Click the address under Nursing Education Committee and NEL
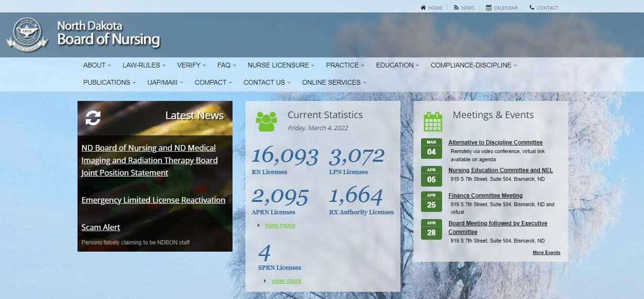The width and height of the screenshot is (644, 299). [x=498, y=179]
